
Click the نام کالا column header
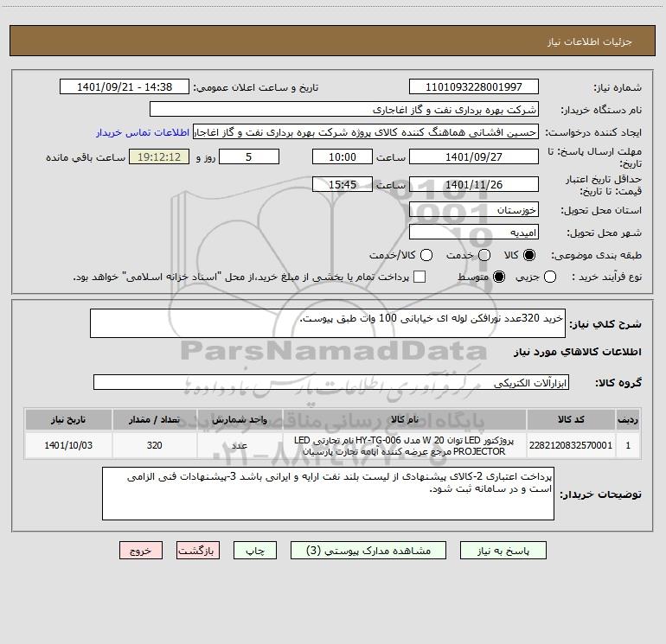tap(405, 419)
